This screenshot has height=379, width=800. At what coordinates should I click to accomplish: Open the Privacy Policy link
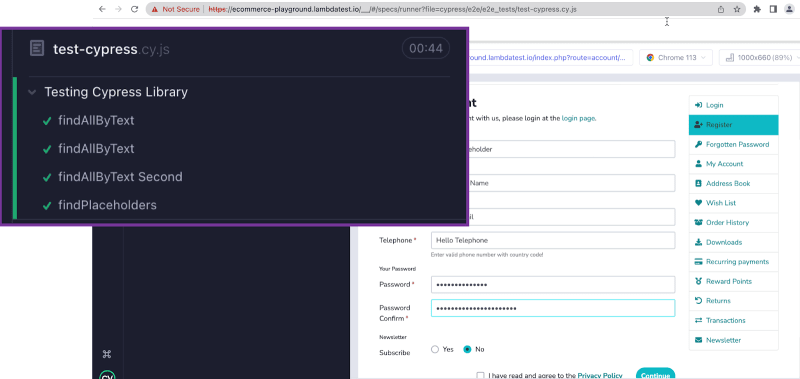click(599, 375)
